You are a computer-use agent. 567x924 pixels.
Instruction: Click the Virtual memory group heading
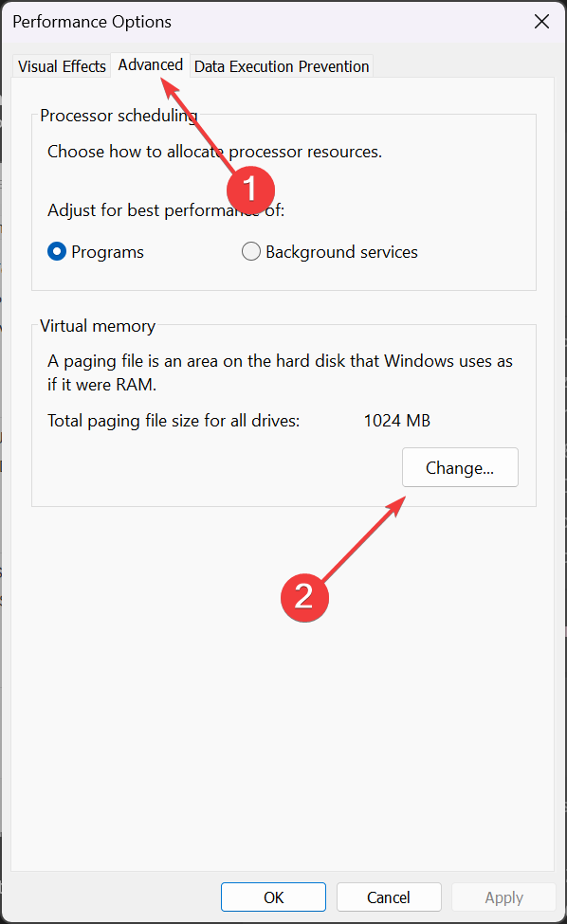[x=98, y=326]
